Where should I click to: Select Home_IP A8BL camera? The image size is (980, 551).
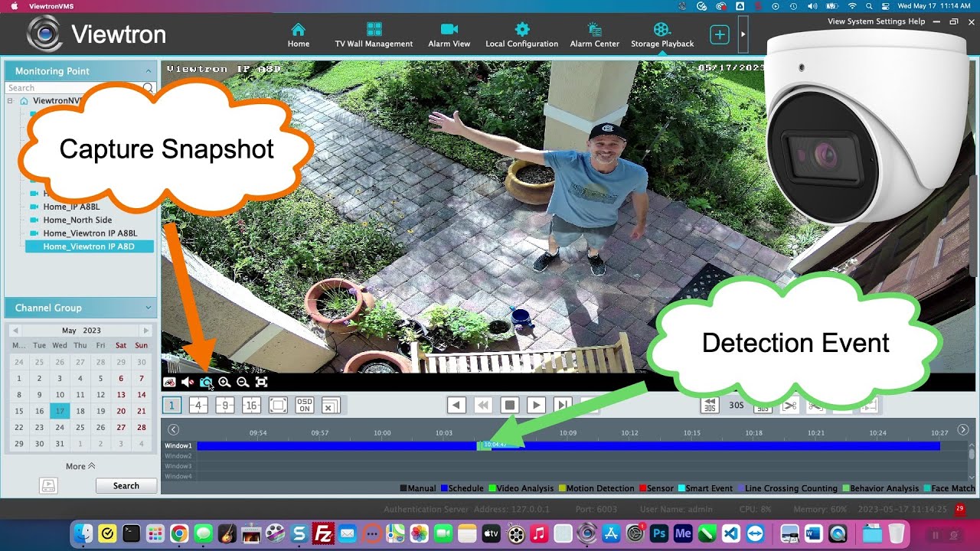pos(71,207)
